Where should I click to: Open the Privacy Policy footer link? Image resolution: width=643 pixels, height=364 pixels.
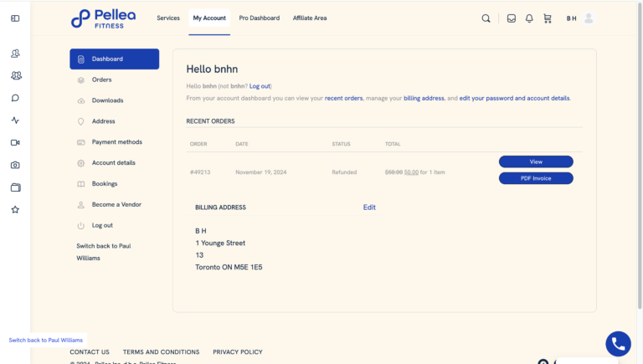click(x=238, y=352)
